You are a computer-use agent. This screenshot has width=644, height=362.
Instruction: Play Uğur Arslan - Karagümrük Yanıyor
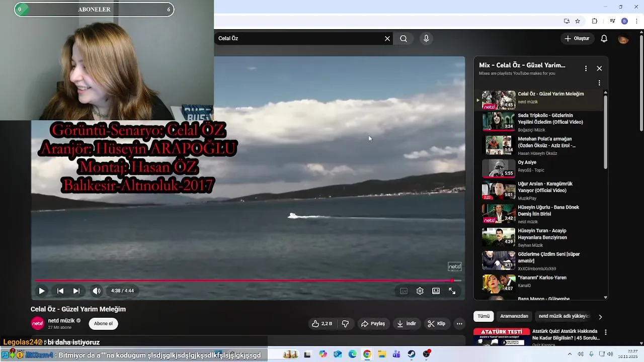538,191
